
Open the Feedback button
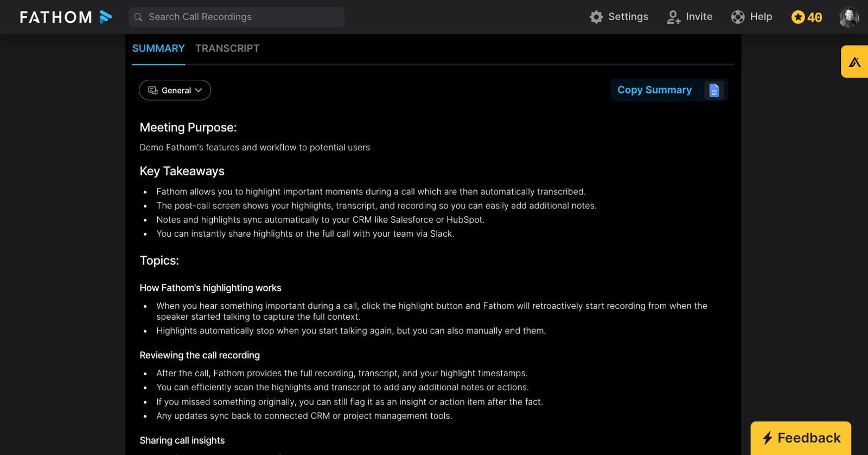point(801,438)
